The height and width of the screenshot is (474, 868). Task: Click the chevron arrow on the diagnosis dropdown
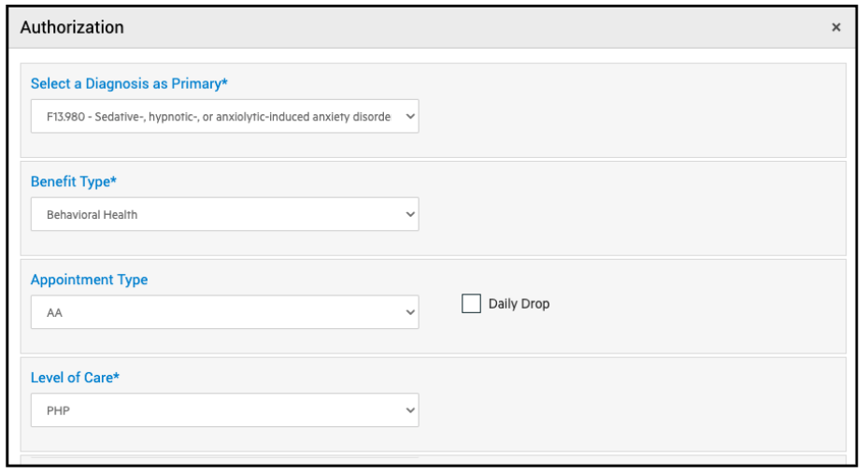pos(410,117)
